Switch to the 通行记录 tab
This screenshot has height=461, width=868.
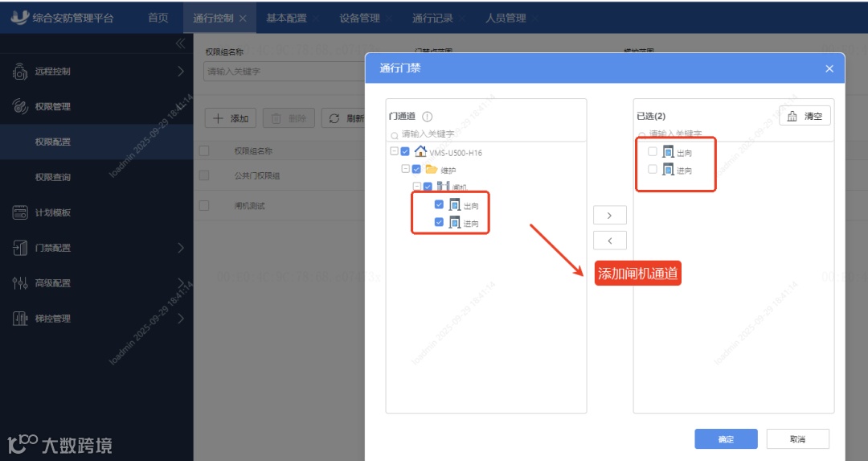coord(432,18)
